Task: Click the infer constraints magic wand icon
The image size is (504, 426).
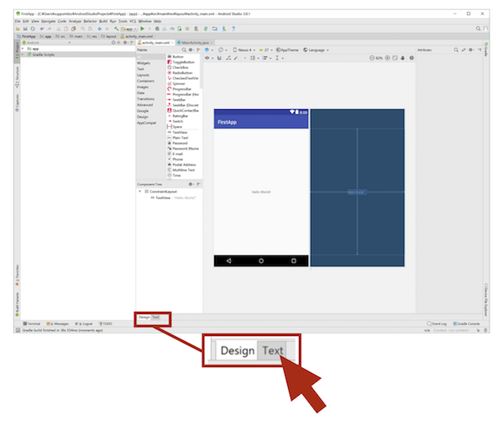Action: tap(236, 58)
